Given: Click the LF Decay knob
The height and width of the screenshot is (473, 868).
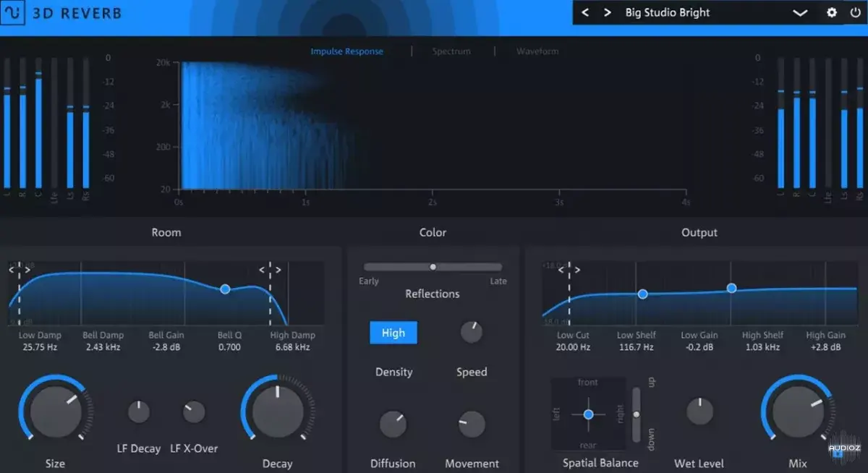Looking at the screenshot, I should tap(139, 412).
